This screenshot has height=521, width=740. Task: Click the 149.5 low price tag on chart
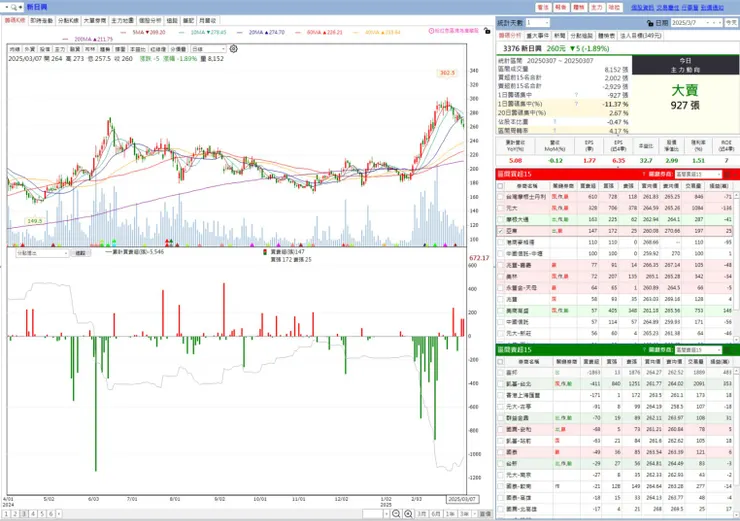coord(34,221)
